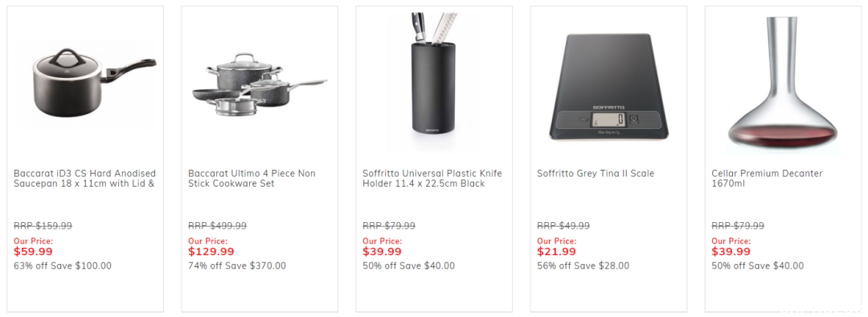This screenshot has width=868, height=317.
Task: Select the 63% off Save $100.00 label
Action: pyautogui.click(x=63, y=266)
